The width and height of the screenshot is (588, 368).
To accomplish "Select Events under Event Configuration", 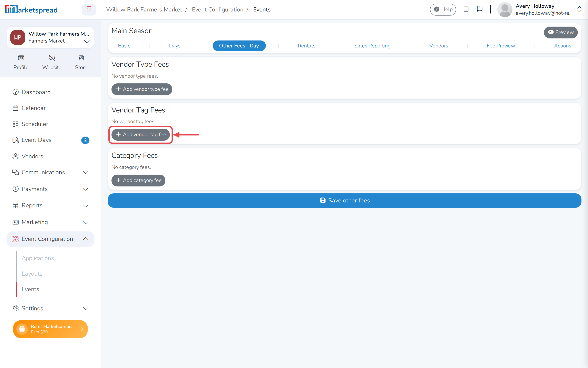I will tap(30, 289).
